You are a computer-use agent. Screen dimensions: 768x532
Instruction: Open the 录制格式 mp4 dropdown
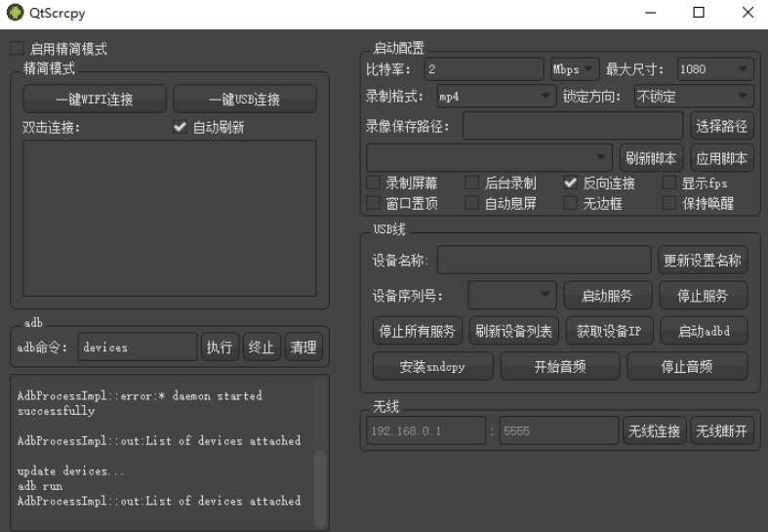tap(496, 97)
